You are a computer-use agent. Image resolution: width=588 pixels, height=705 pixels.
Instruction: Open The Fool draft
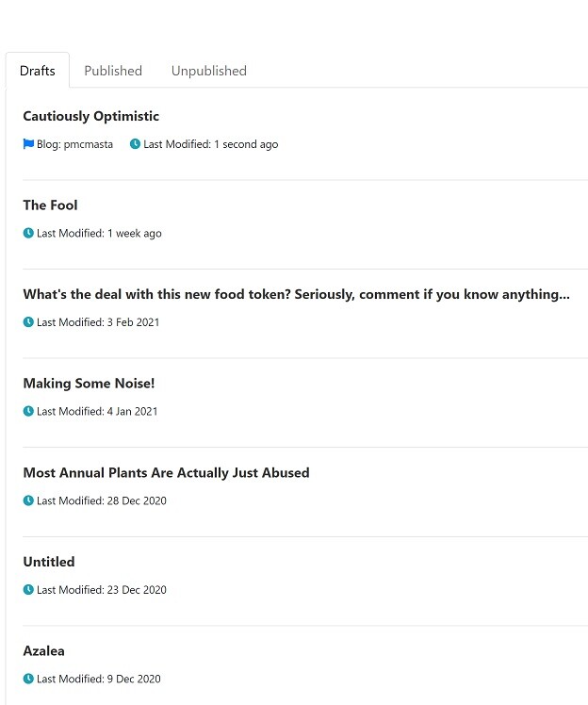click(x=50, y=205)
